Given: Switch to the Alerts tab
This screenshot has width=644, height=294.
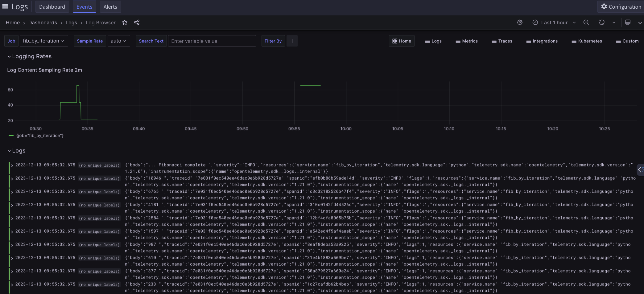Looking at the screenshot, I should pos(110,6).
